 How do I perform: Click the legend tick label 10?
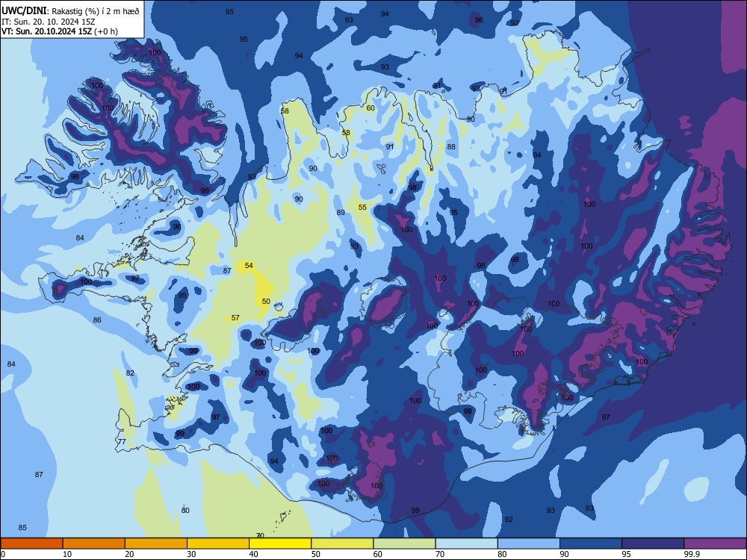[67, 554]
